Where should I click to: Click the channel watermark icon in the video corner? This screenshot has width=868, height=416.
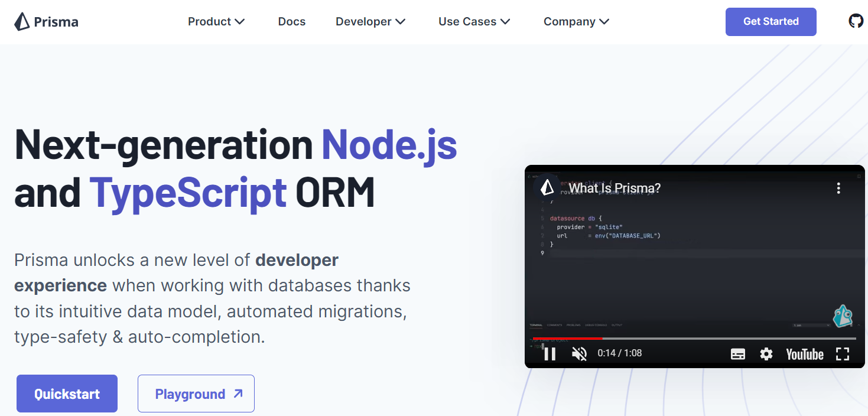tap(843, 316)
